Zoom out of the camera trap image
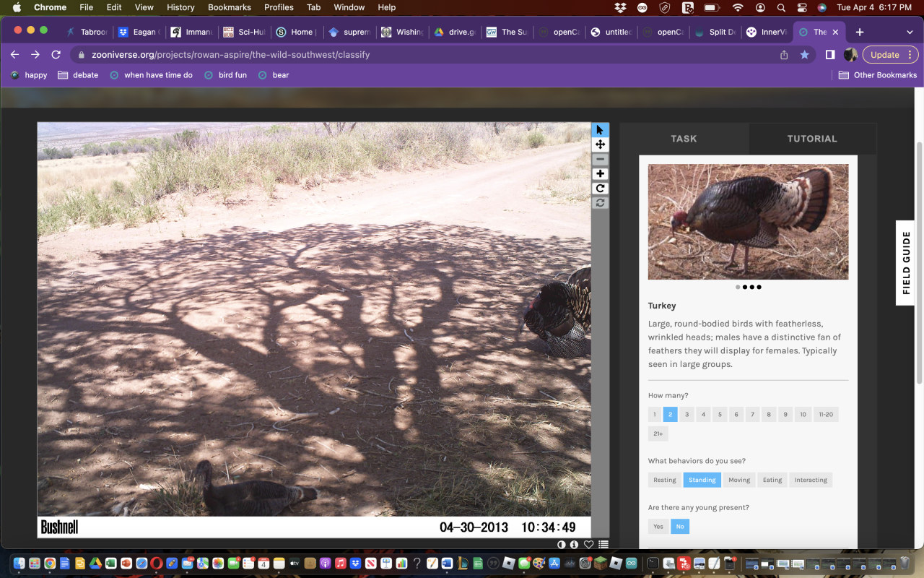This screenshot has height=578, width=924. 600,159
